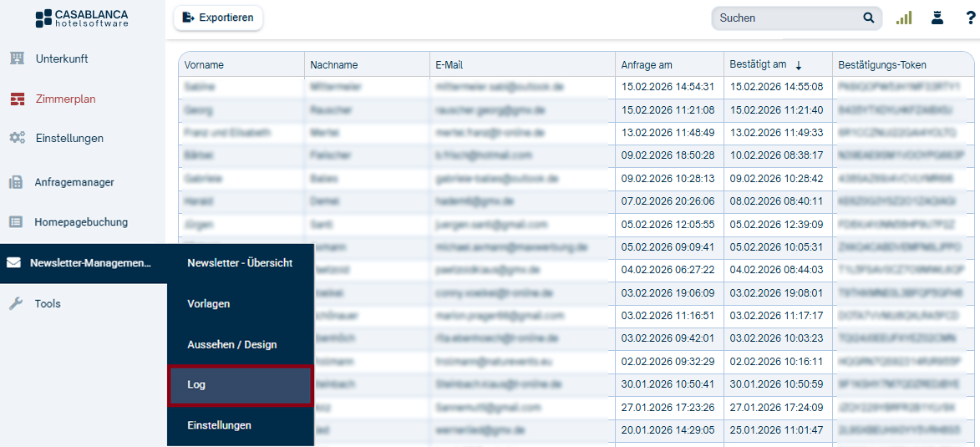Sort table by Nachname column header
The image size is (980, 447).
pyautogui.click(x=334, y=65)
